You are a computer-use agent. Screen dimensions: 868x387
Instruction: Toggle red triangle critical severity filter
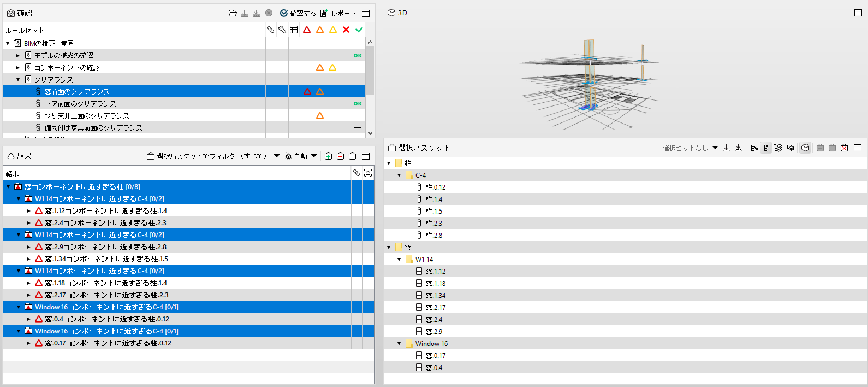(307, 30)
